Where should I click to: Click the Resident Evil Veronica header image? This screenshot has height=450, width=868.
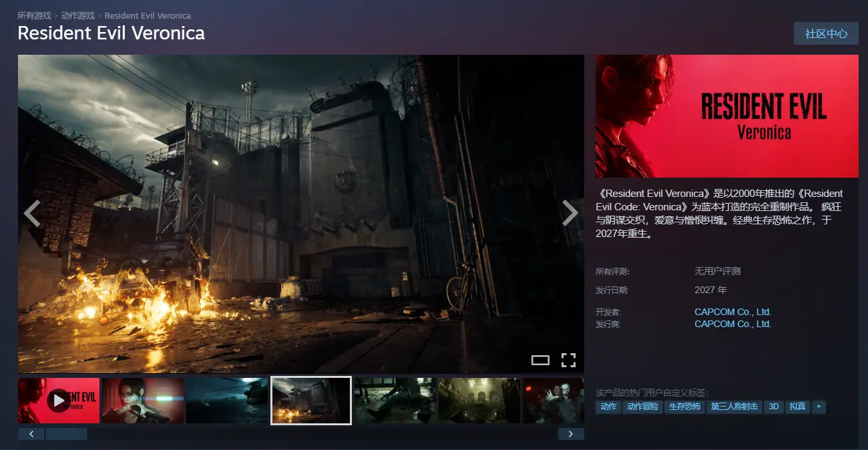click(727, 116)
